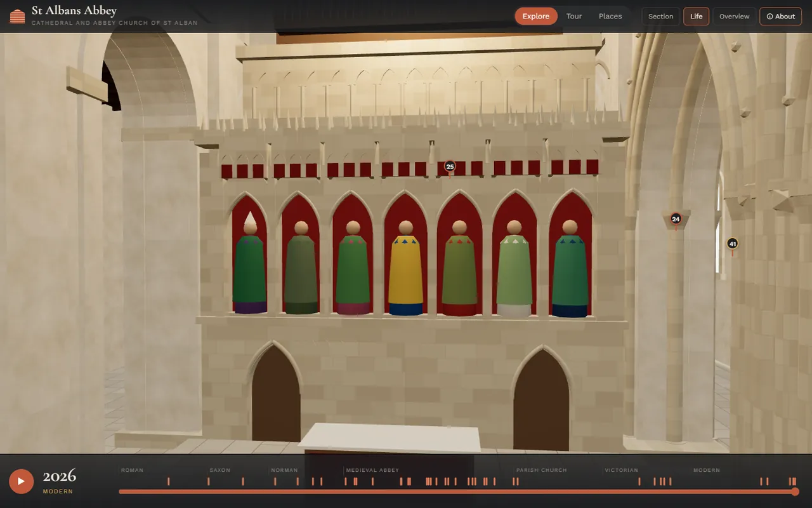
Task: Toggle the Section cutaway view
Action: 660,17
